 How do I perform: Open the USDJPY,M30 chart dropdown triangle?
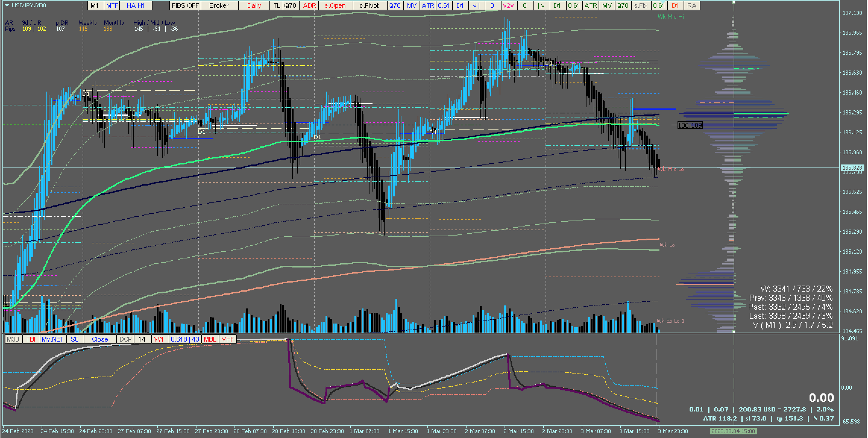tap(7, 5)
